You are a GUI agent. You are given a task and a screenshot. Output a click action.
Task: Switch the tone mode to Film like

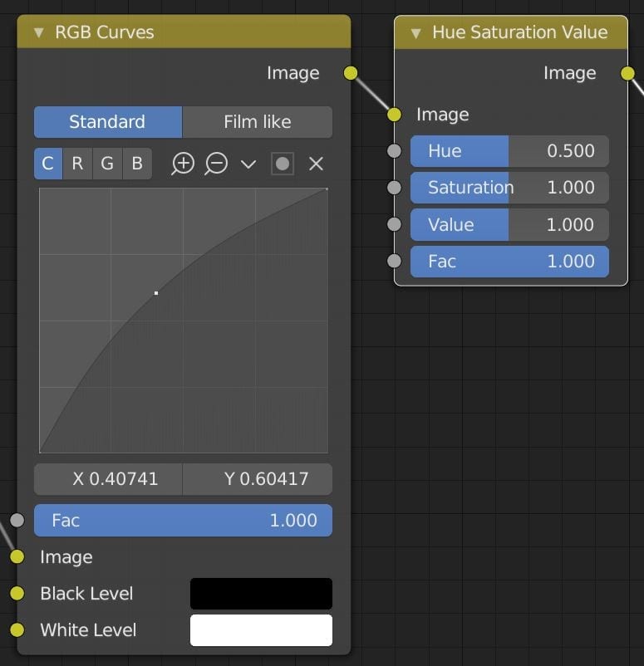(257, 122)
